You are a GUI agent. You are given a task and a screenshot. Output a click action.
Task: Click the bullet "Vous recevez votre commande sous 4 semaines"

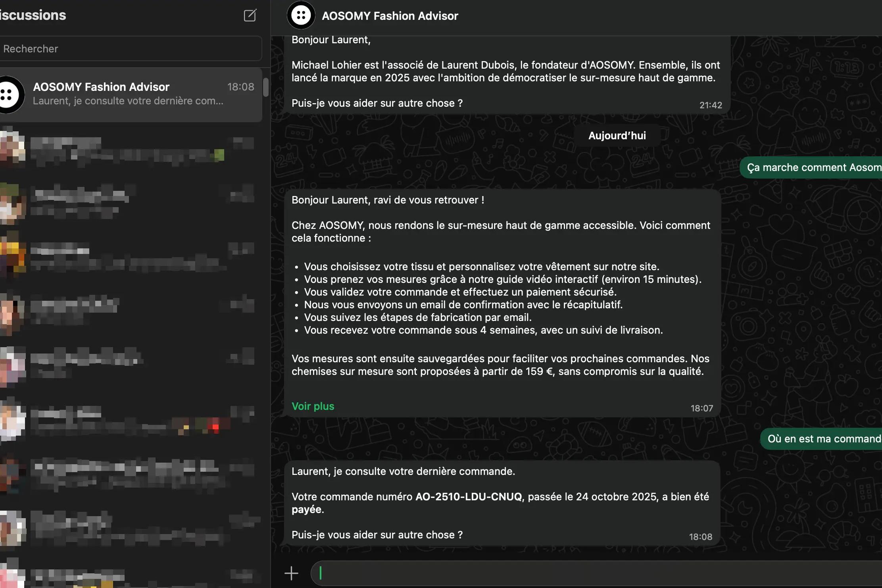coord(483,330)
